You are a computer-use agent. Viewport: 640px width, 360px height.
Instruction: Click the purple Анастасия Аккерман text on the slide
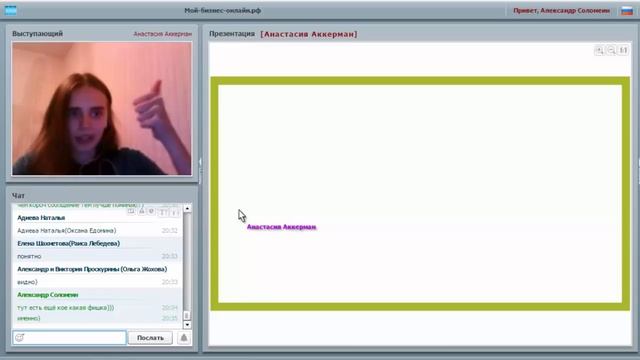point(281,227)
